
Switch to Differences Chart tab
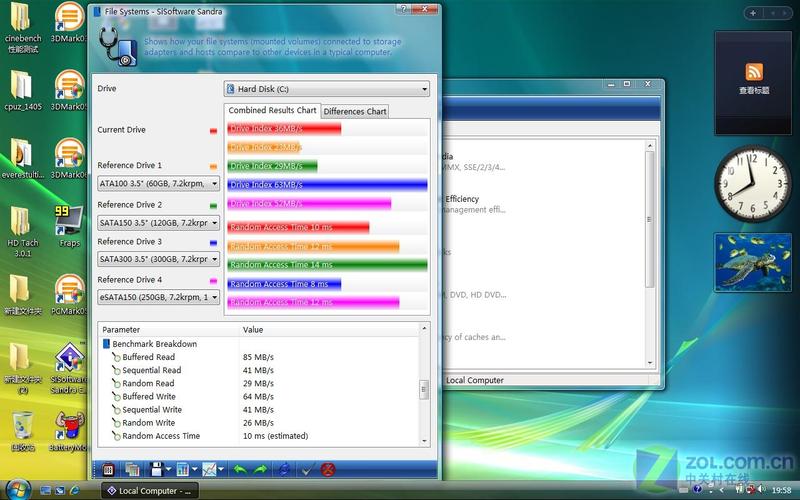[x=355, y=111]
